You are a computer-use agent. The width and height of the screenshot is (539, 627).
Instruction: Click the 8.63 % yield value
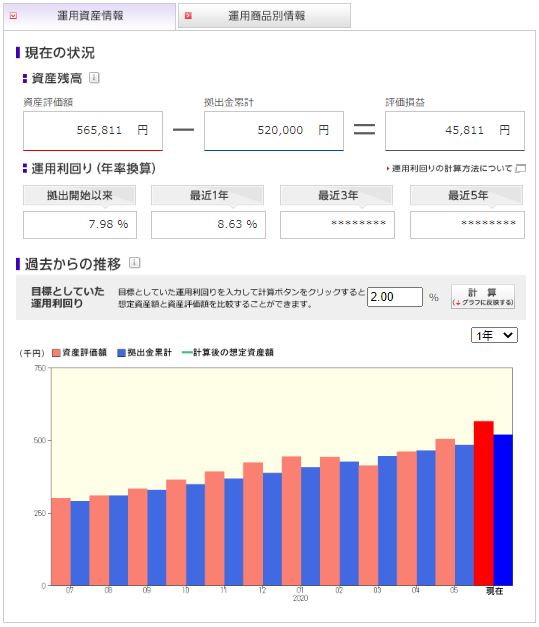[208, 225]
